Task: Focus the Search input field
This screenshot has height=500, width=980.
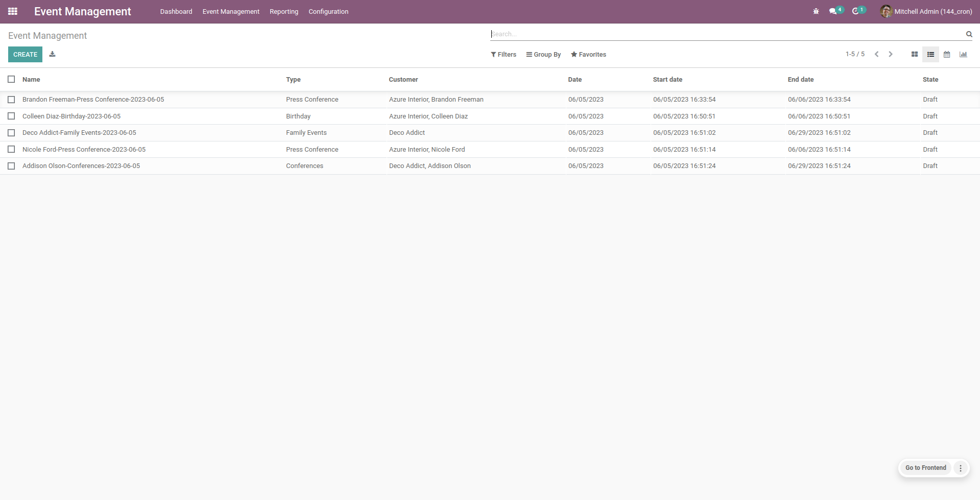Action: pyautogui.click(x=727, y=34)
